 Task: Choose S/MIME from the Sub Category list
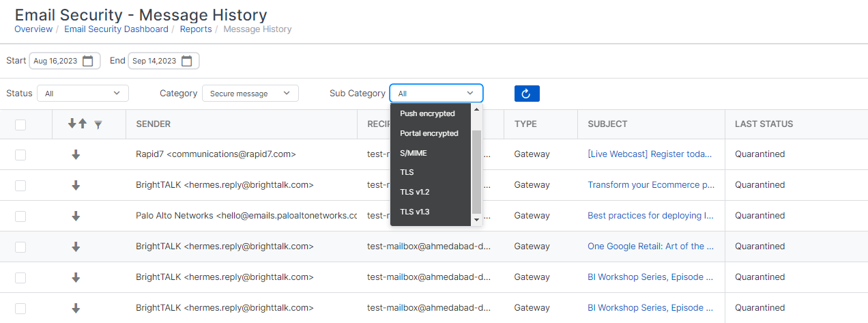point(413,153)
